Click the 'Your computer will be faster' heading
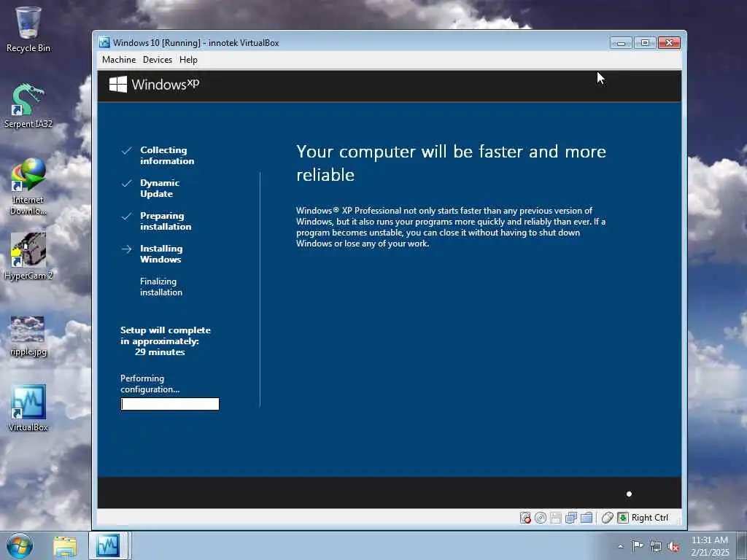The height and width of the screenshot is (560, 747). coord(451,163)
